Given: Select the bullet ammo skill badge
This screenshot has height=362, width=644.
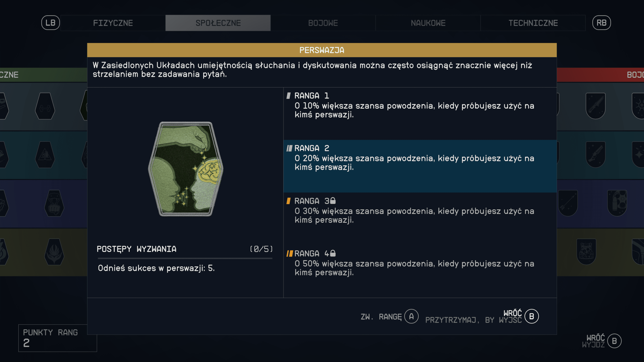Looking at the screenshot, I should (x=617, y=203).
